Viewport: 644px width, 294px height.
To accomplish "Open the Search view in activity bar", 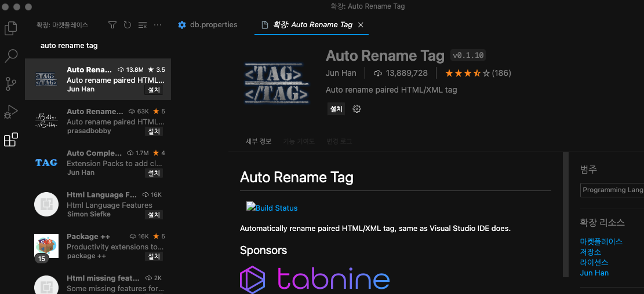I will point(10,56).
